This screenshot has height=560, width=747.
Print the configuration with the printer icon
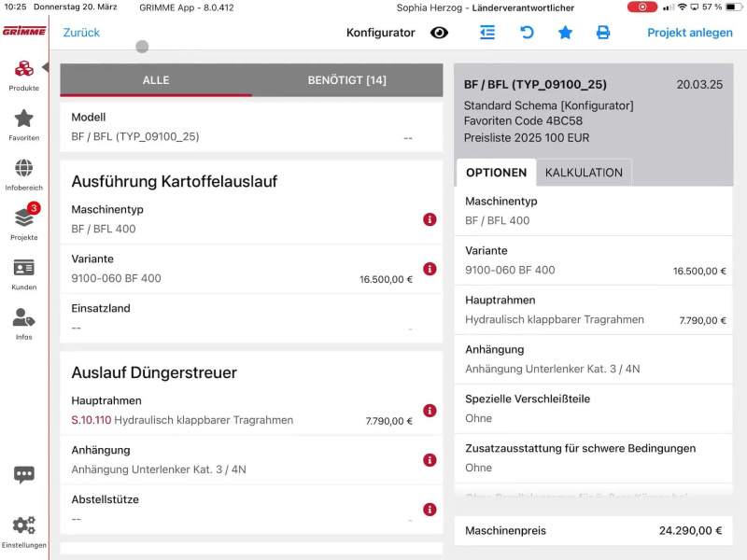pos(603,33)
